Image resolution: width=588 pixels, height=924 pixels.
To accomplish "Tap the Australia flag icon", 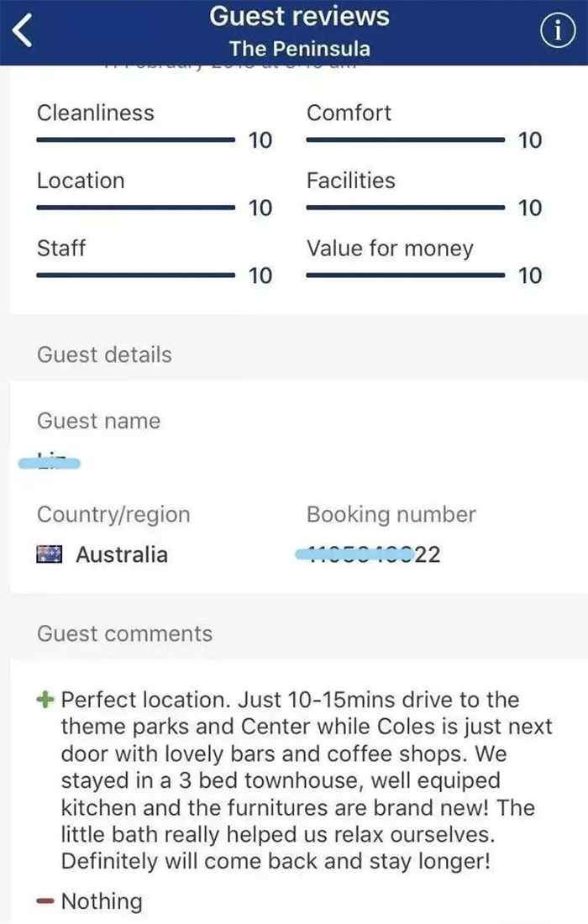I will (49, 554).
